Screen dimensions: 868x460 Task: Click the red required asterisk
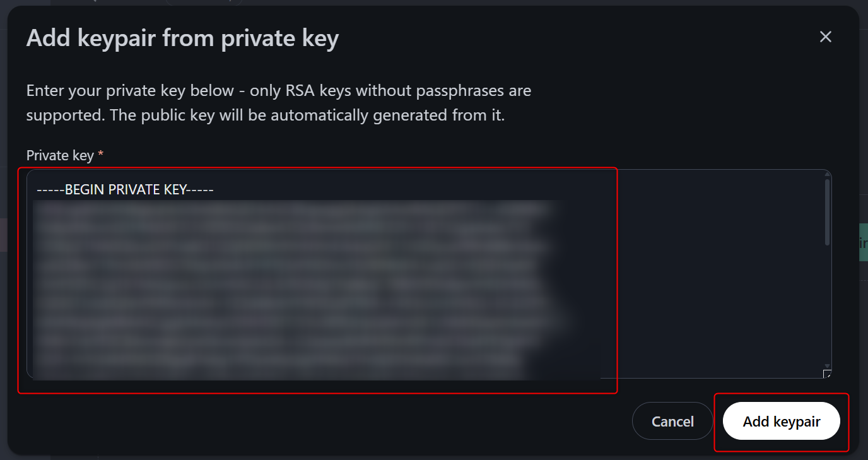pos(101,155)
